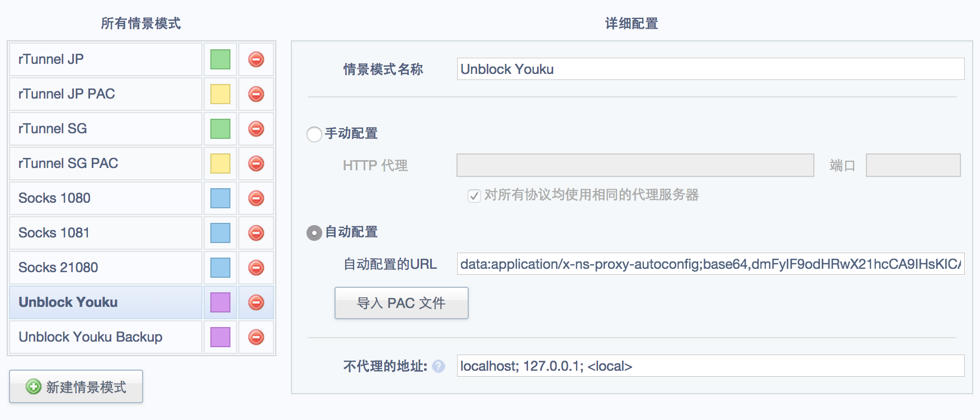Remove the Unblock Youku Backup profile
980x420 pixels.
[256, 337]
